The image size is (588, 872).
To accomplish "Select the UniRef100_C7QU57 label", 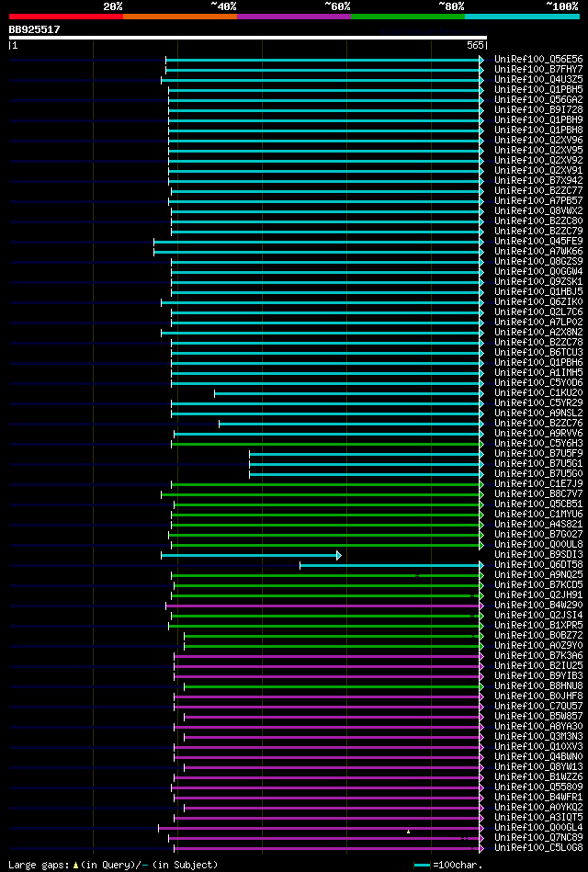I will click(x=539, y=707).
